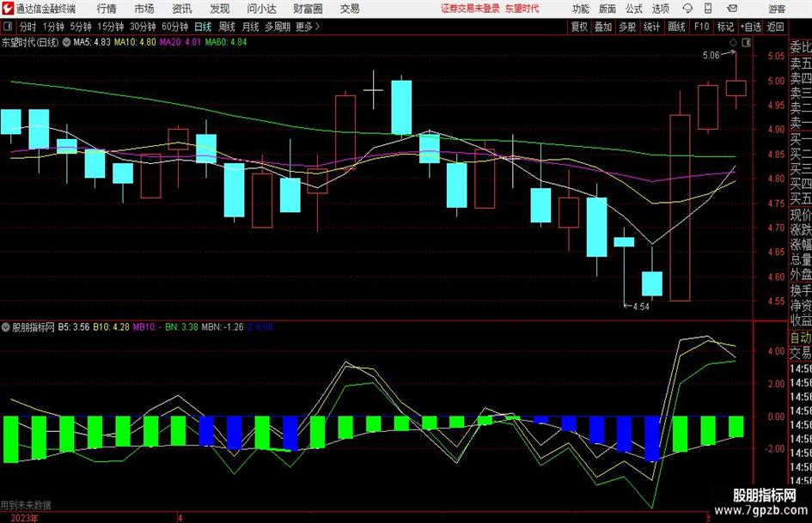Open the 问小达 menu
This screenshot has width=812, height=523.
click(261, 9)
